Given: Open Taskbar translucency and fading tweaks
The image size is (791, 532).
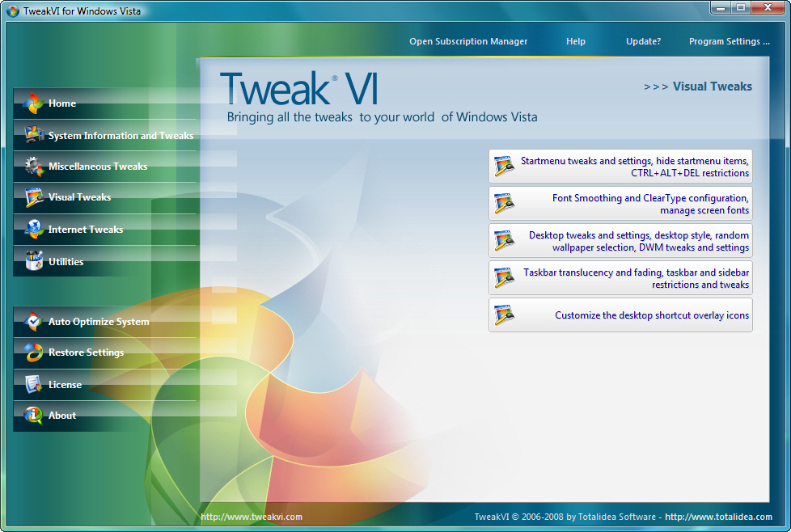Looking at the screenshot, I should (x=620, y=278).
